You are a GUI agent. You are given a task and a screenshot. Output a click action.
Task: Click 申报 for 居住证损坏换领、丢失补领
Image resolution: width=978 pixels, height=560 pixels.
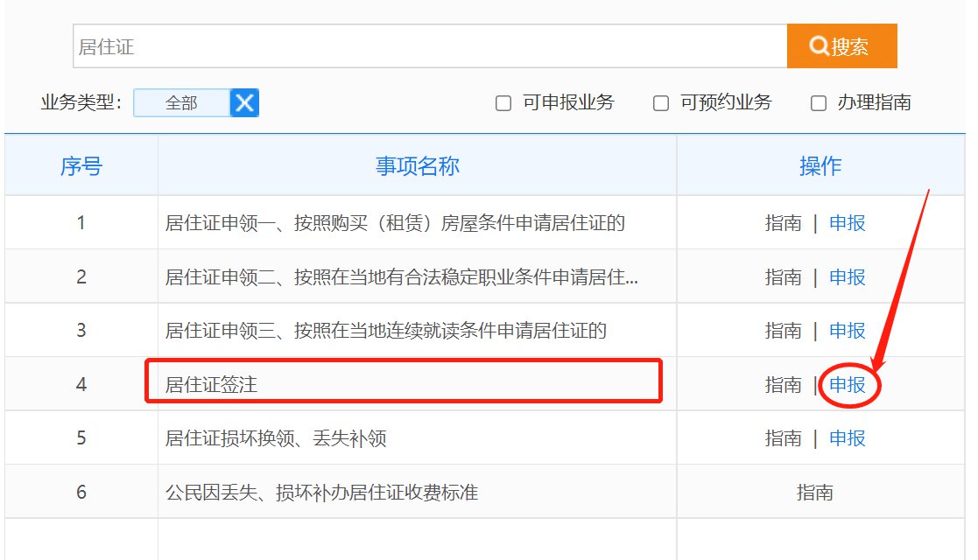pos(848,438)
